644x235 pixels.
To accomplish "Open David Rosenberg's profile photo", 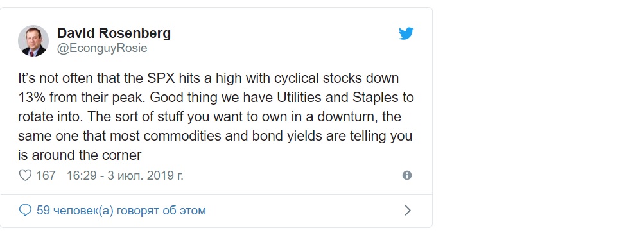I will click(33, 40).
